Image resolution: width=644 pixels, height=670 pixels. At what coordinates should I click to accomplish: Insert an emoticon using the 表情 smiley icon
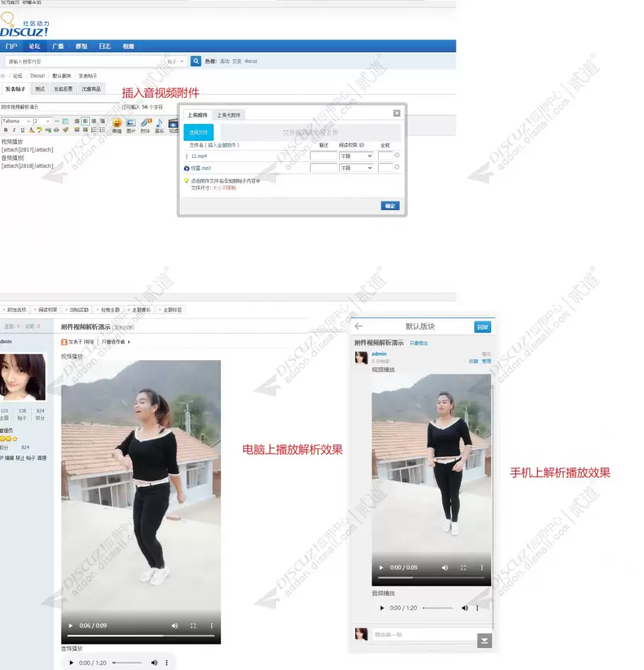coord(116,122)
